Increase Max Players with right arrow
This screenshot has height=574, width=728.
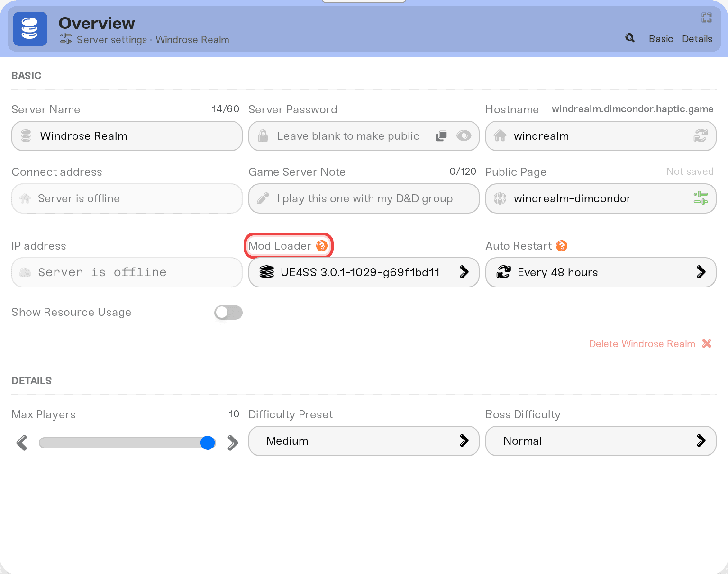[233, 443]
